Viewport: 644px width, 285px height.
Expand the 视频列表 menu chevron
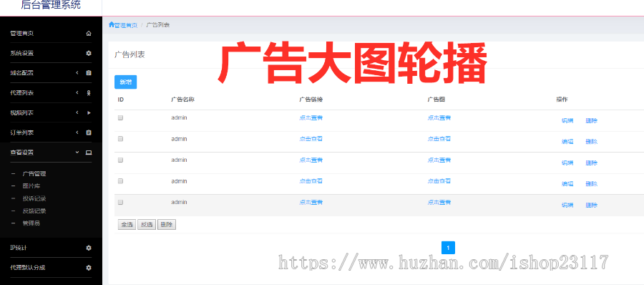click(x=77, y=112)
